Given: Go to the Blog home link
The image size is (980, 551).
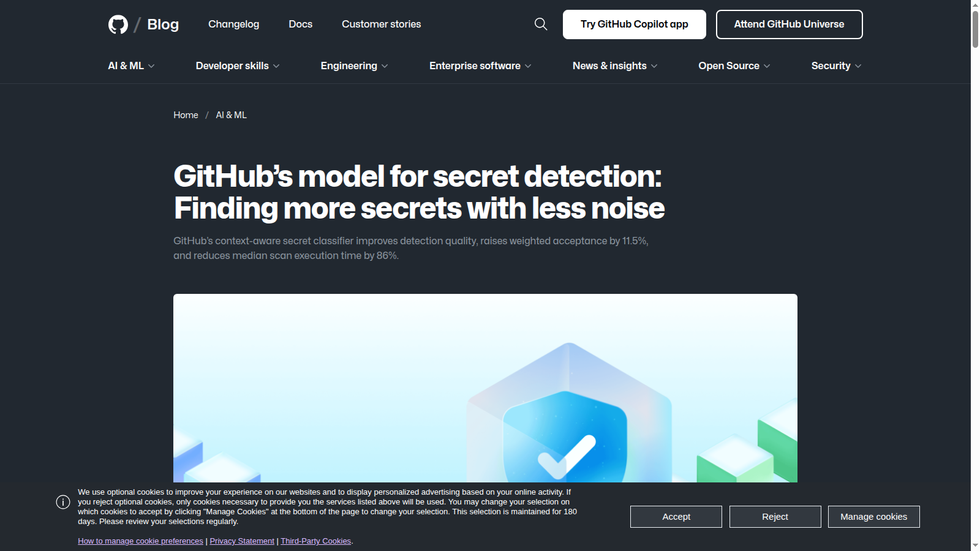Looking at the screenshot, I should tap(163, 24).
